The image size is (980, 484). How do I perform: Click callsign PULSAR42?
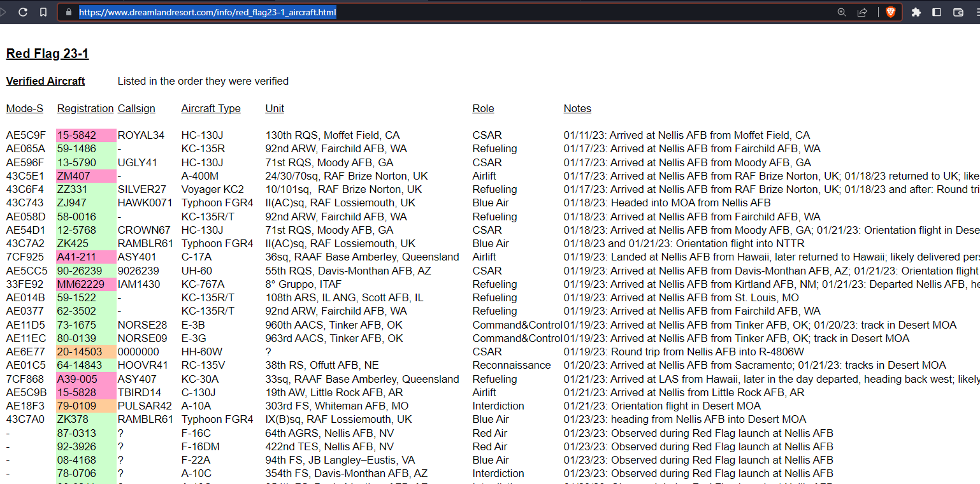[x=145, y=406]
